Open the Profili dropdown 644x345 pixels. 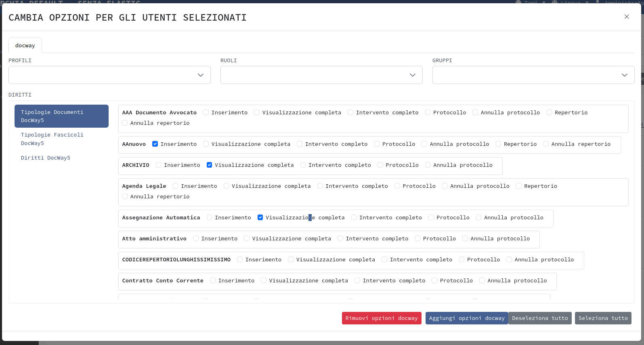(109, 75)
